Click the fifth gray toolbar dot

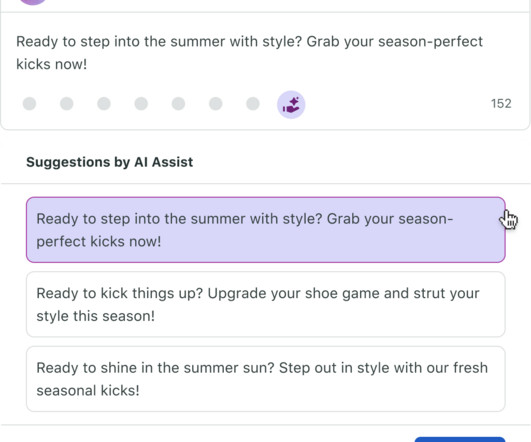178,104
